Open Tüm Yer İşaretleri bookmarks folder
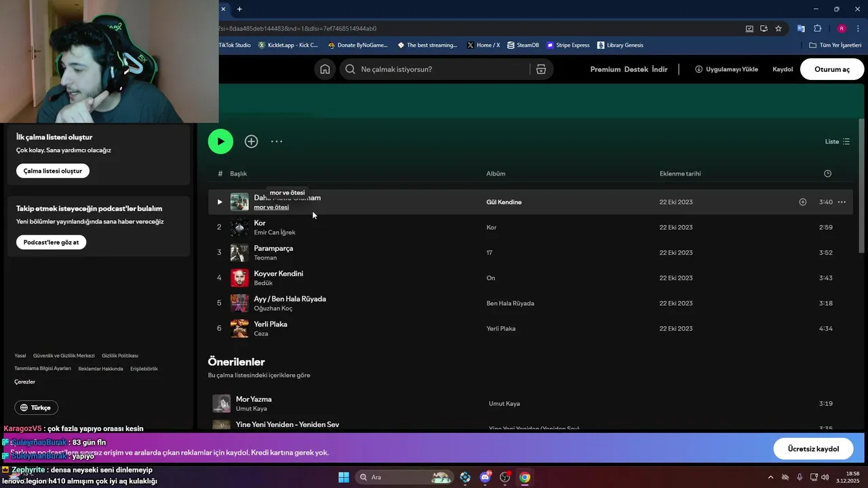The width and height of the screenshot is (868, 488). click(x=835, y=45)
